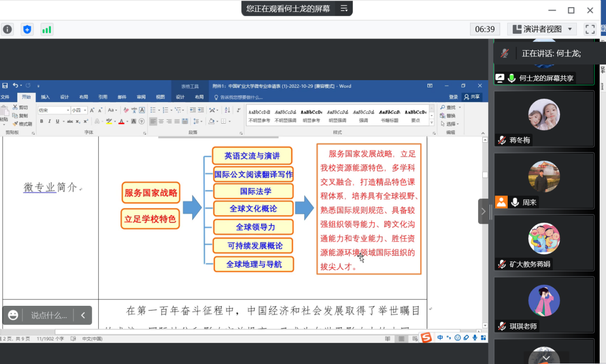Click the 说点什么 chat input field
This screenshot has height=364, width=606.
click(x=49, y=315)
